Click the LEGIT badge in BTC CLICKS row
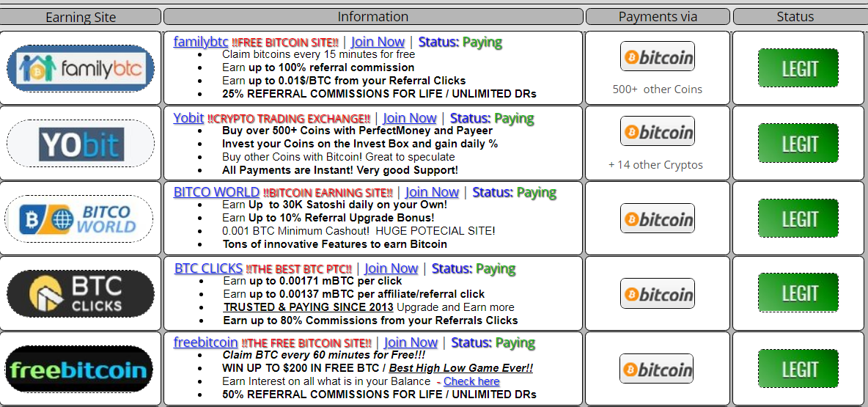The image size is (868, 407). (798, 293)
